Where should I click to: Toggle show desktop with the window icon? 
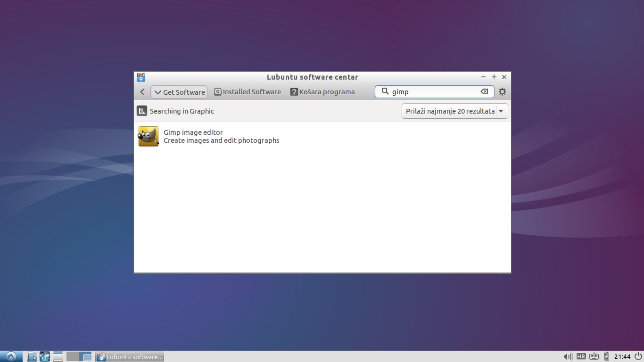(58, 357)
